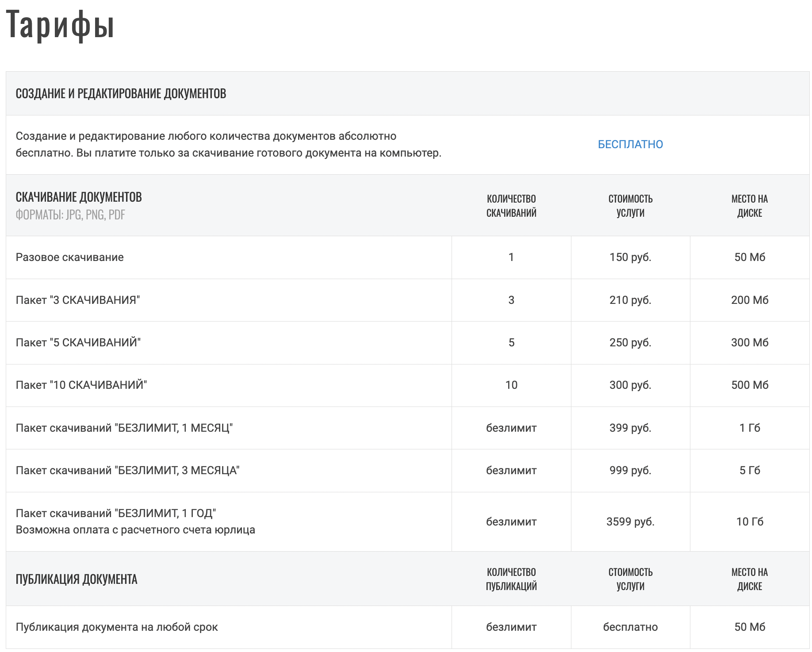This screenshot has height=652, width=812.
Task: Click the Пакет "3 СКАЧИВАНИЯ" row label
Action: tap(78, 300)
